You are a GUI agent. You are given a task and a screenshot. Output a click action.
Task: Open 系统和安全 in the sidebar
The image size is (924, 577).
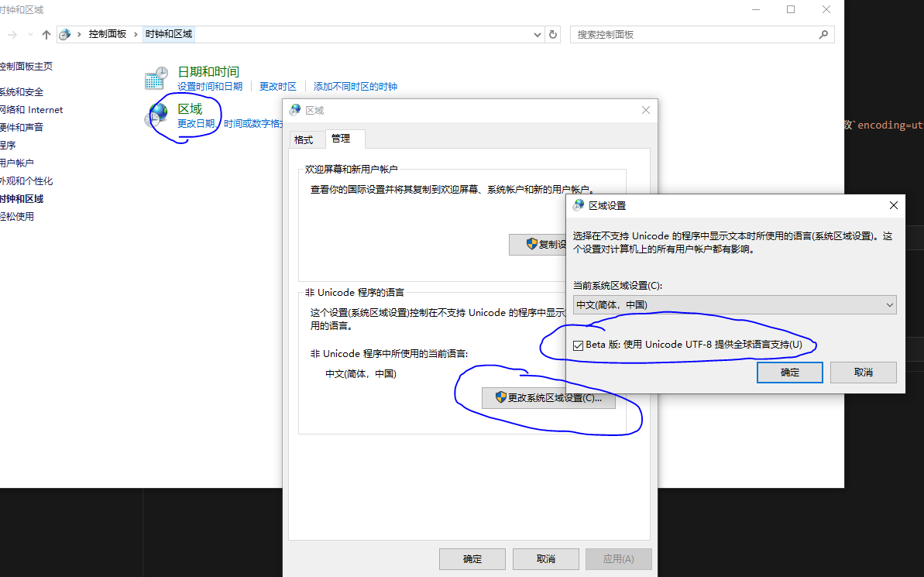[21, 92]
